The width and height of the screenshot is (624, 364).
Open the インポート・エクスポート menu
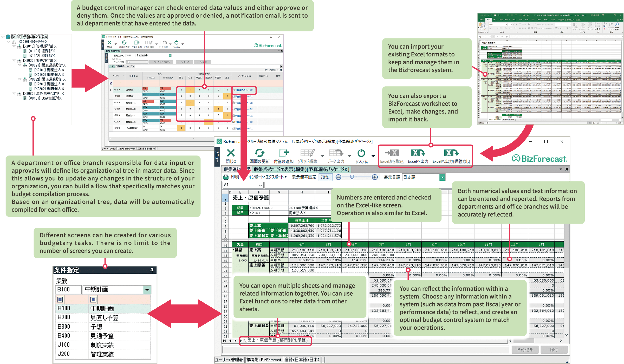[268, 177]
